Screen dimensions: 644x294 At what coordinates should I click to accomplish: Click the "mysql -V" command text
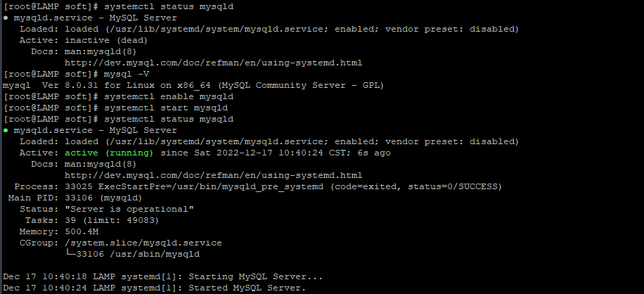click(126, 74)
